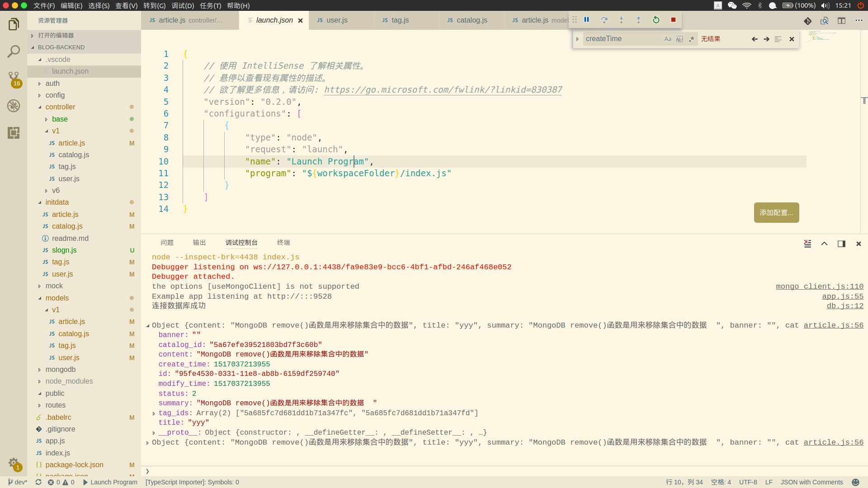Click the Restart debugging icon
Viewport: 868px width, 488px height.
[656, 20]
